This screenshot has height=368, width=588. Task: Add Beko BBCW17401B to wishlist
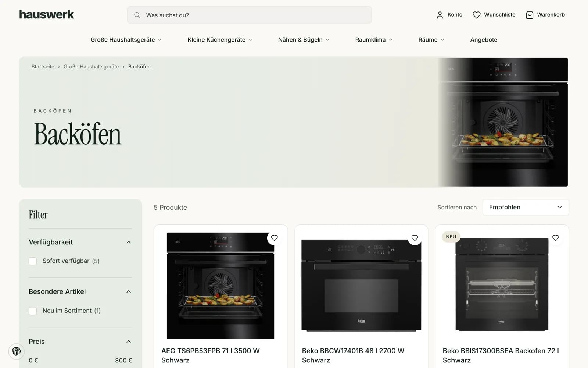(415, 238)
